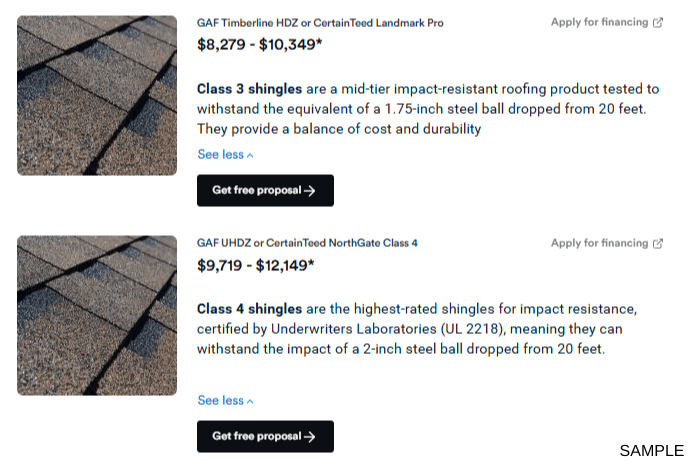Get free proposal for Class 4 shingles
699x470 pixels.
pos(265,436)
